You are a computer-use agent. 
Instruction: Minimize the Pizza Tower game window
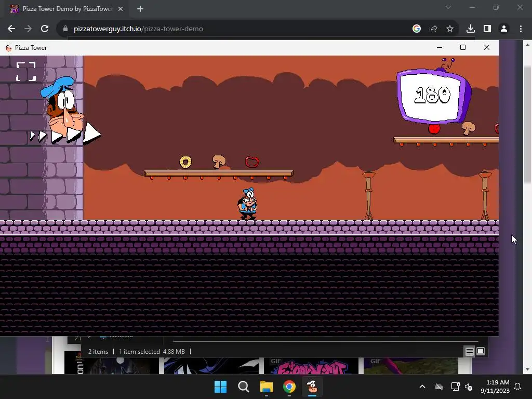point(440,47)
